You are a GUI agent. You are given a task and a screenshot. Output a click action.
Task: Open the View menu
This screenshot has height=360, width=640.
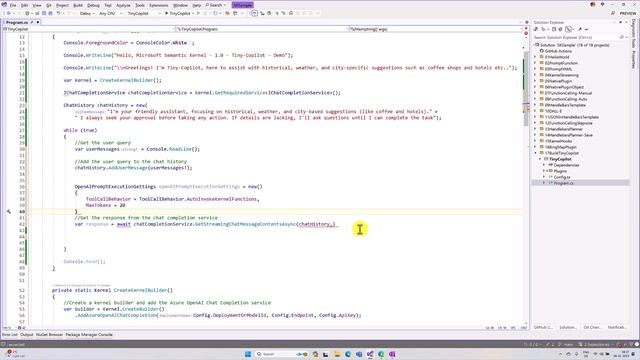(37, 5)
